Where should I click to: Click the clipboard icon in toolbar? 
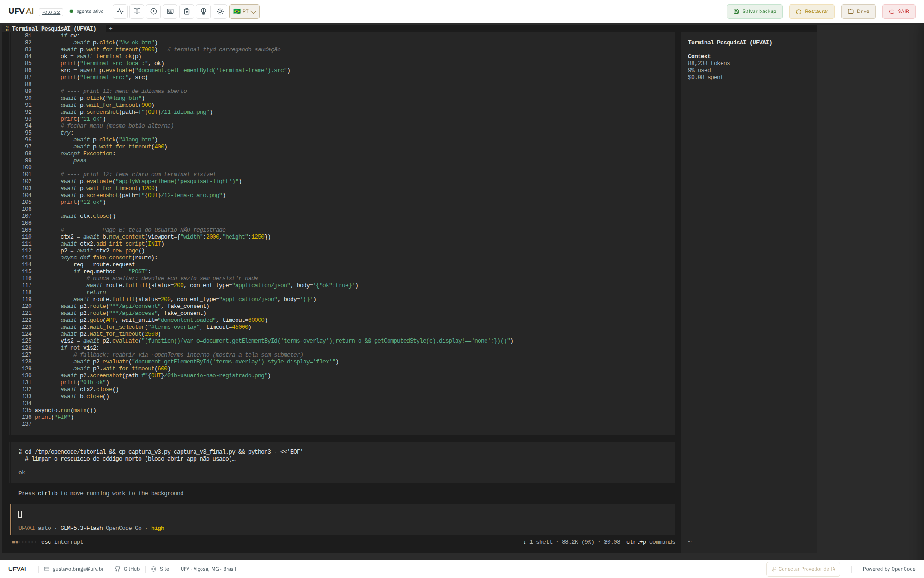pyautogui.click(x=187, y=12)
